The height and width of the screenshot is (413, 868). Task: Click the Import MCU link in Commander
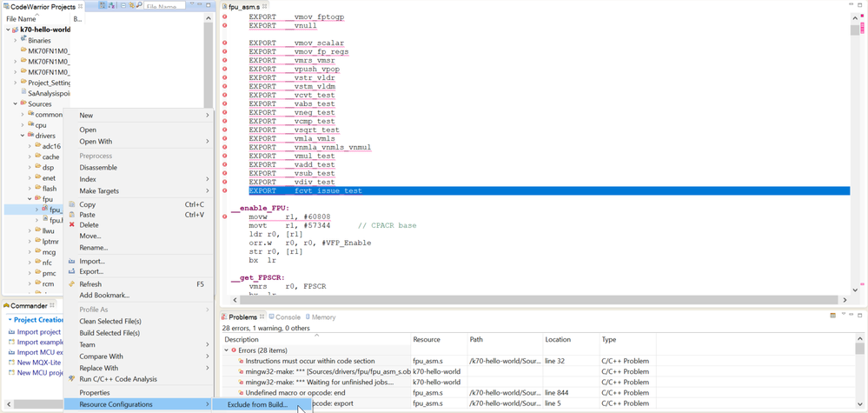coord(39,353)
